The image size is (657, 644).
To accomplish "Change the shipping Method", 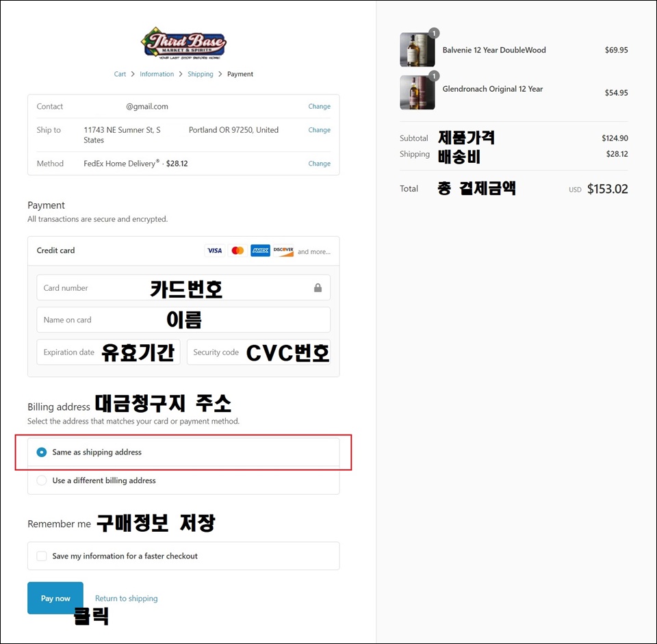I will (x=320, y=164).
